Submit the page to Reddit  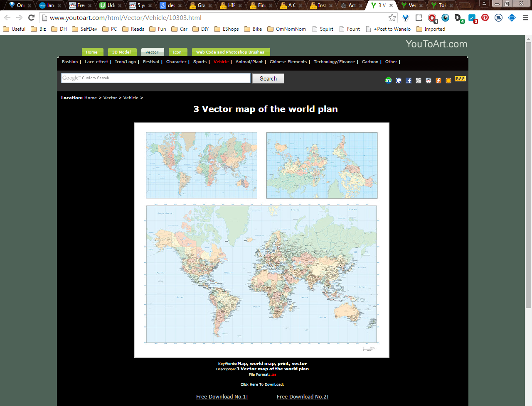(428, 81)
